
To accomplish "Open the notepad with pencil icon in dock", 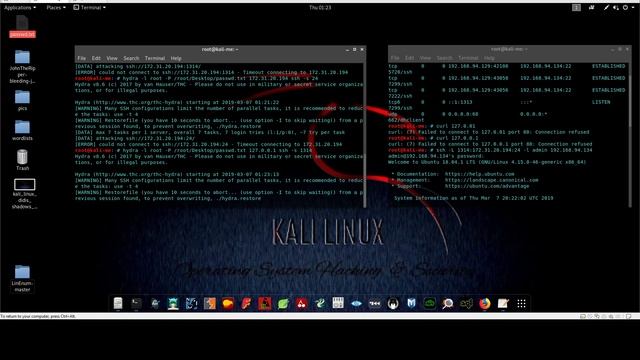I will tap(503, 303).
